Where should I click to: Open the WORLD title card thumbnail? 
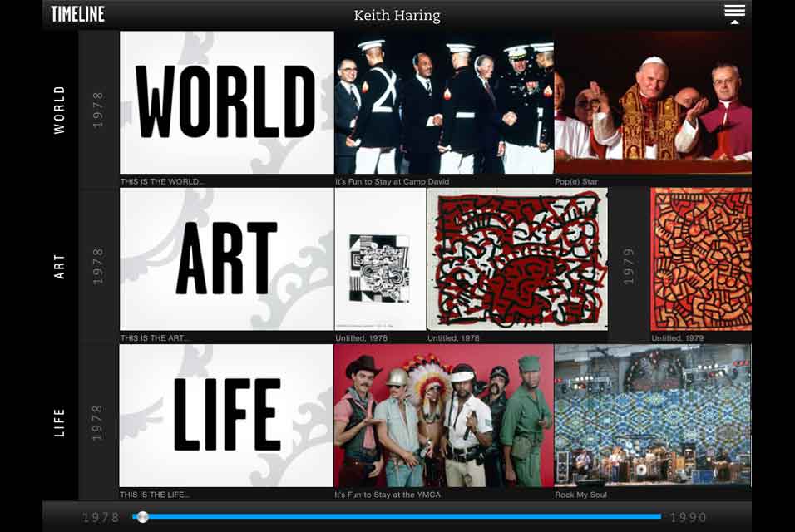click(x=227, y=102)
